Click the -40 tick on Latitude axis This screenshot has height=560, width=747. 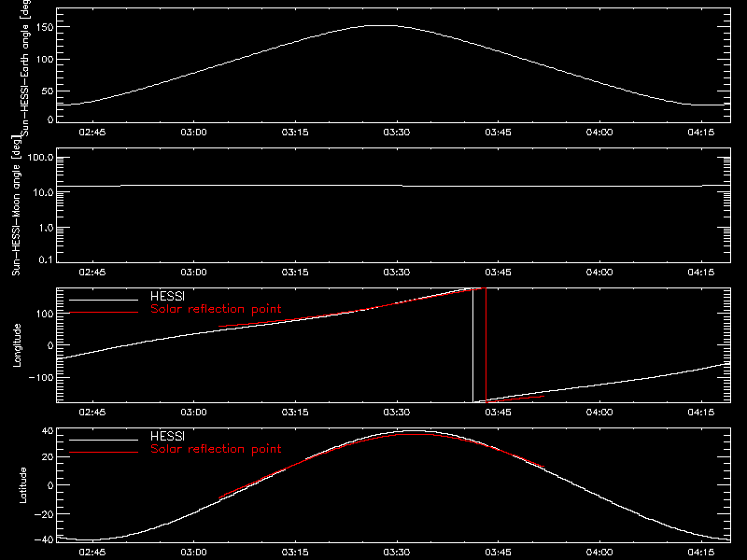[44, 540]
